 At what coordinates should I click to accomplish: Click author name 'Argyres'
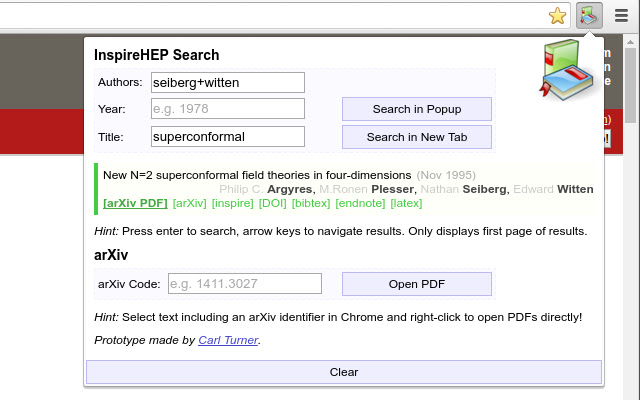(x=291, y=189)
